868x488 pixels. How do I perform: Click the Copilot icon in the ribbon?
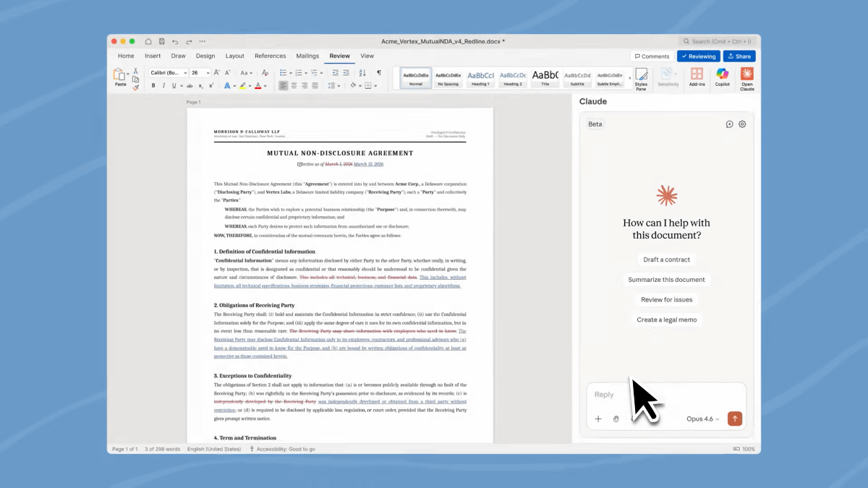click(x=722, y=77)
